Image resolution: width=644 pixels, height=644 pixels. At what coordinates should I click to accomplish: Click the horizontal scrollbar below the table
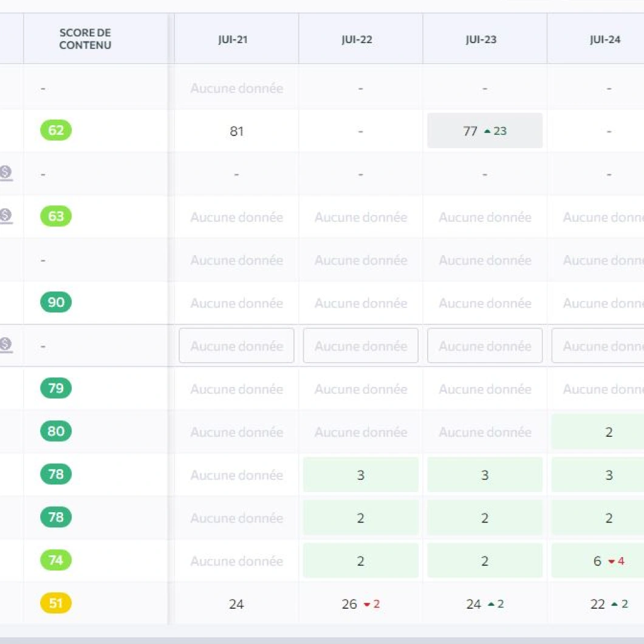pos(322,640)
